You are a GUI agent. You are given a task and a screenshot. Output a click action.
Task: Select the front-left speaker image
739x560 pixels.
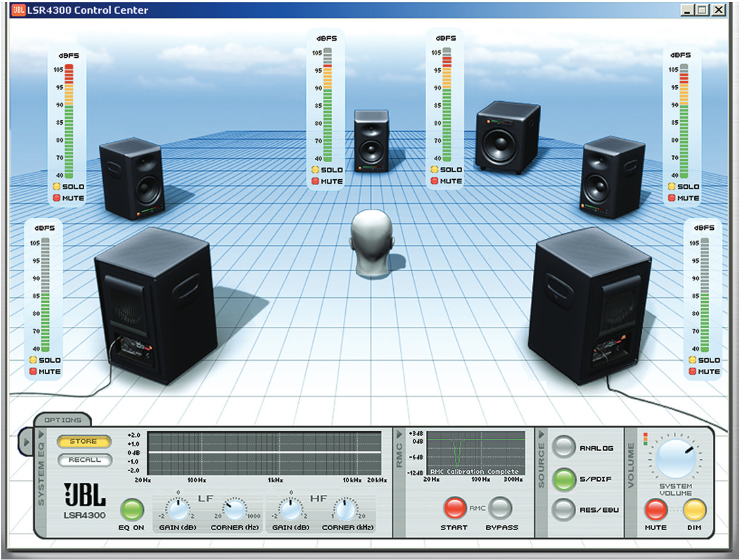133,178
